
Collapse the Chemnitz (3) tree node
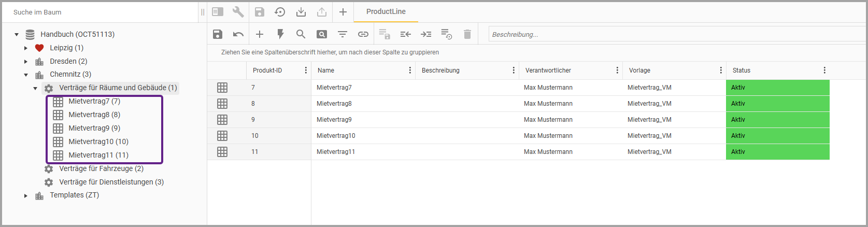point(26,75)
